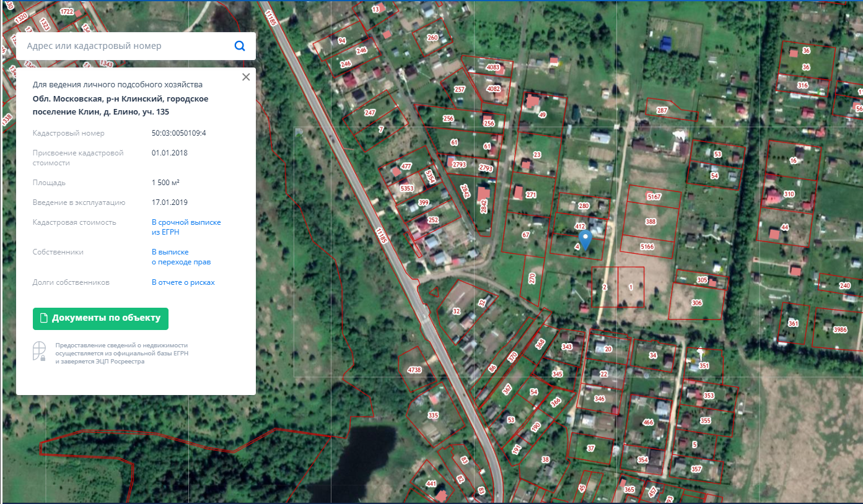Viewport: 863px width, 504px height.
Task: Select the cadastral number 50:03:0050109:4
Action: click(x=179, y=133)
